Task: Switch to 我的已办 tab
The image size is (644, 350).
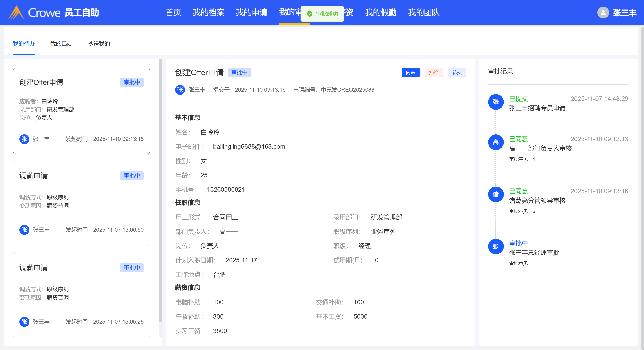Action: click(x=61, y=44)
